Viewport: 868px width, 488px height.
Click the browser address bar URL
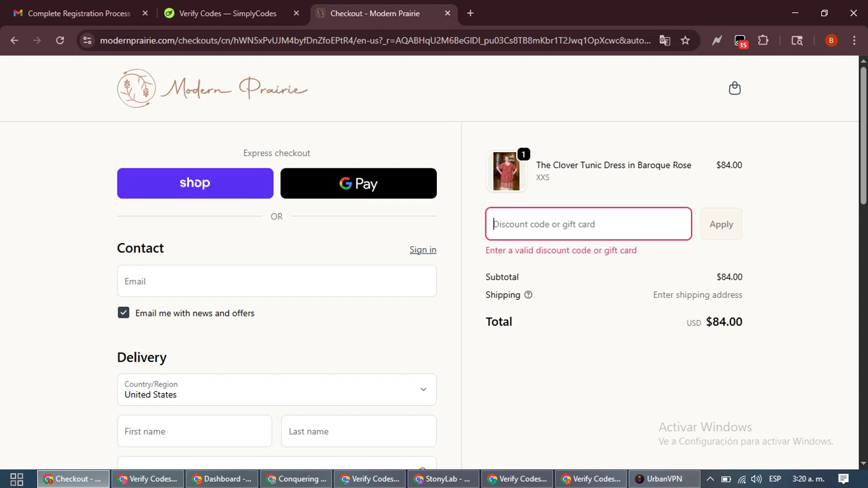375,41
